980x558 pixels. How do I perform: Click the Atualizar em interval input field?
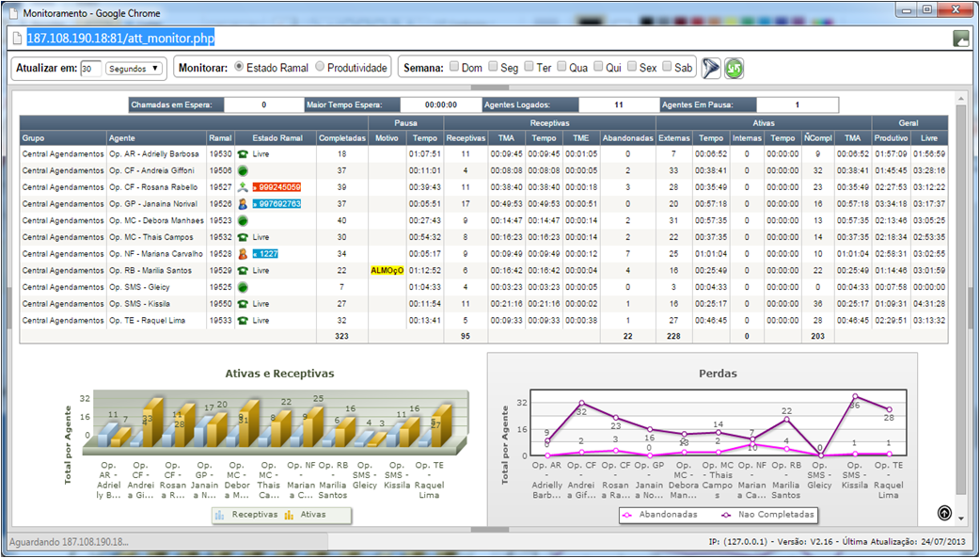pyautogui.click(x=90, y=68)
